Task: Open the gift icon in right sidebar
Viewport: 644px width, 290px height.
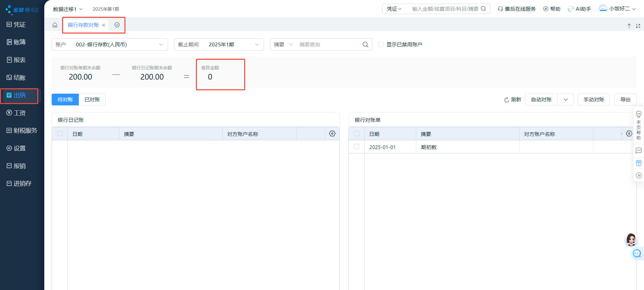Action: coord(639,163)
